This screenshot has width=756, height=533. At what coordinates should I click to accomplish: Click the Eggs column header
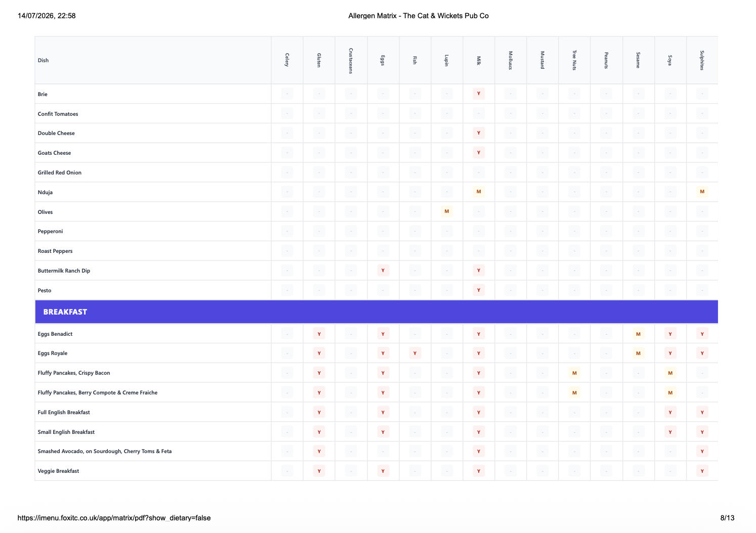tap(383, 60)
